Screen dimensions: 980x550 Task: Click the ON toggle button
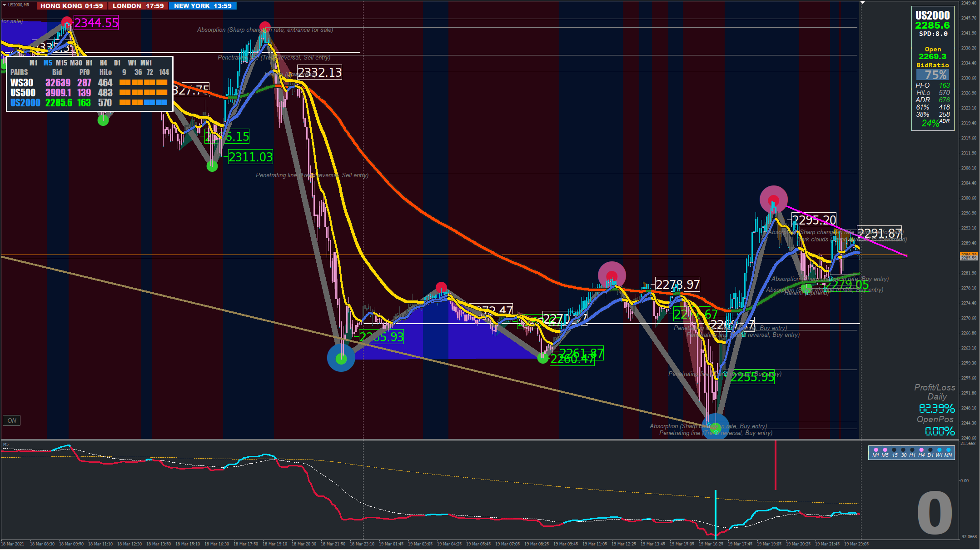[12, 420]
